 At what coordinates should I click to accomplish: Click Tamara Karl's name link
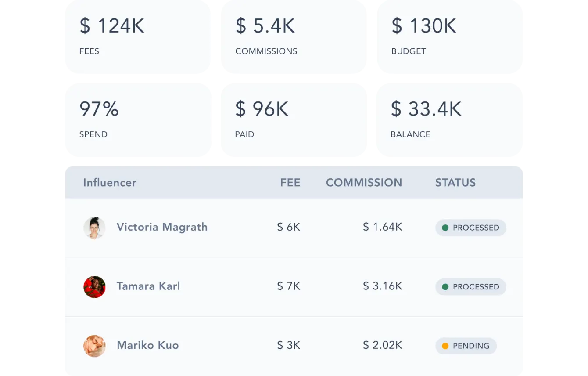[x=148, y=286]
